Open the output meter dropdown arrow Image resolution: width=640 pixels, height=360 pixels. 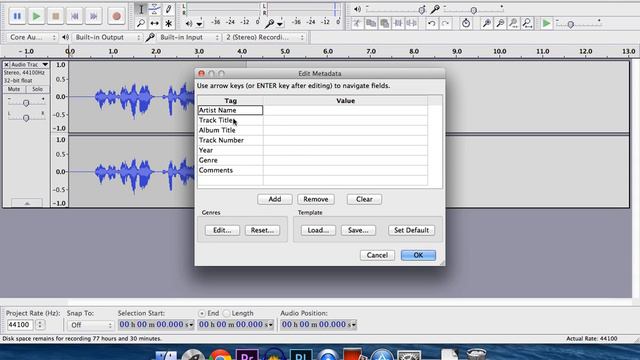[200, 24]
